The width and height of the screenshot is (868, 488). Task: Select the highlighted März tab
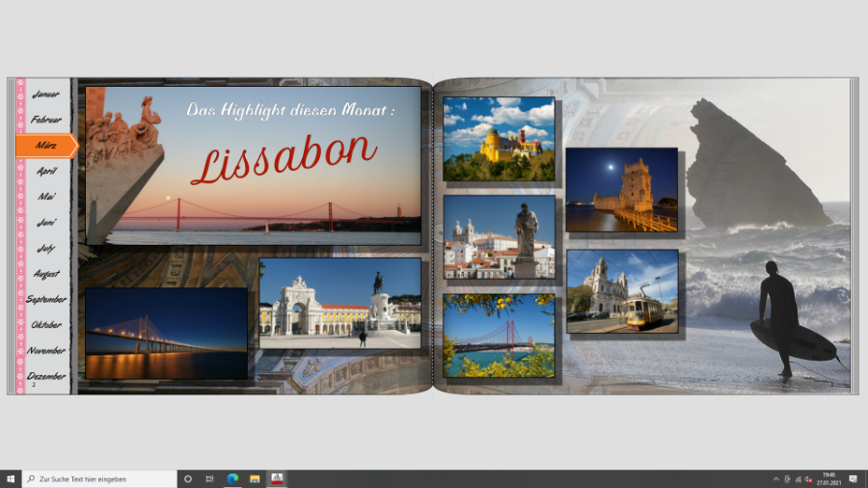(x=45, y=145)
